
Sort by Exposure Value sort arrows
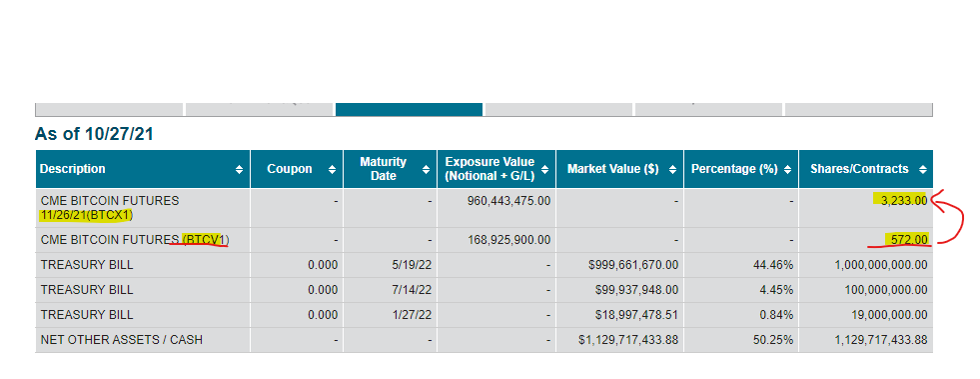545,169
